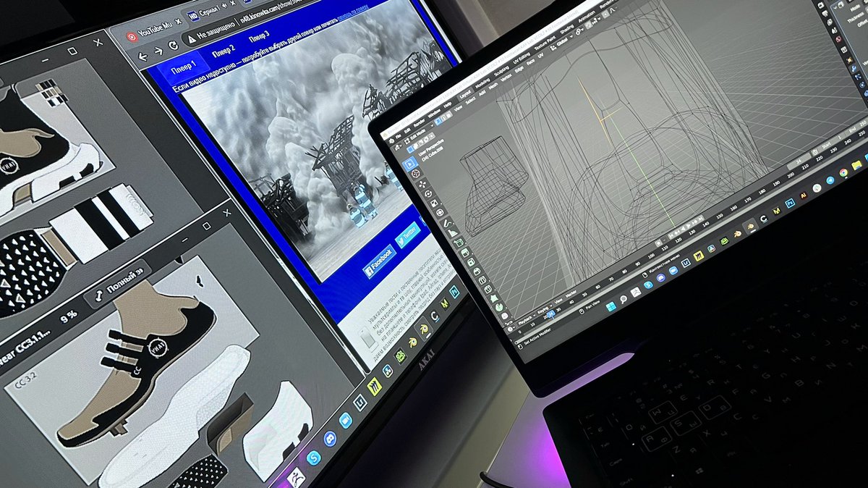This screenshot has width=868, height=488.
Task: Open Discord from the laptop taskbar
Action: (x=661, y=277)
